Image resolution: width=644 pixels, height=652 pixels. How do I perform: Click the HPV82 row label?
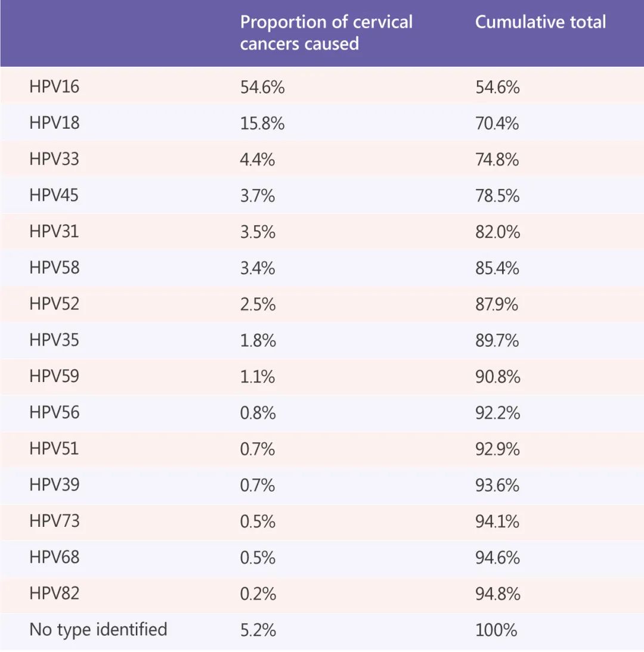[x=54, y=594]
